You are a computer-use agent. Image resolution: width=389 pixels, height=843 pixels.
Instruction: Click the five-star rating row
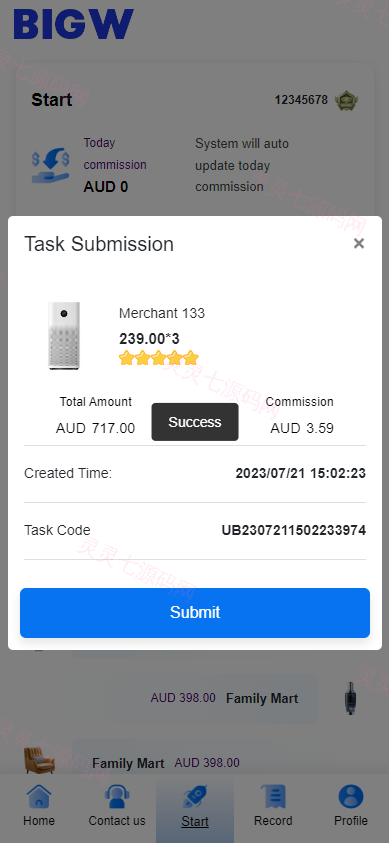click(x=159, y=358)
